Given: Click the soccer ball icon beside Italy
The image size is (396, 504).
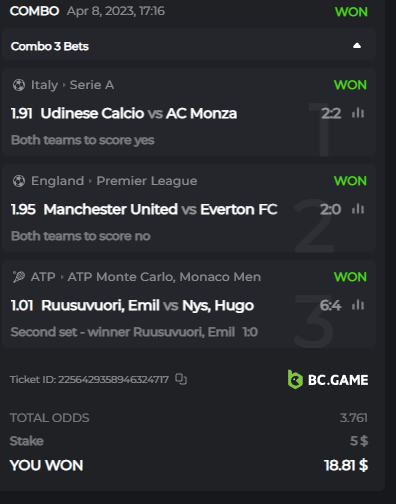Looking at the screenshot, I should click(19, 85).
